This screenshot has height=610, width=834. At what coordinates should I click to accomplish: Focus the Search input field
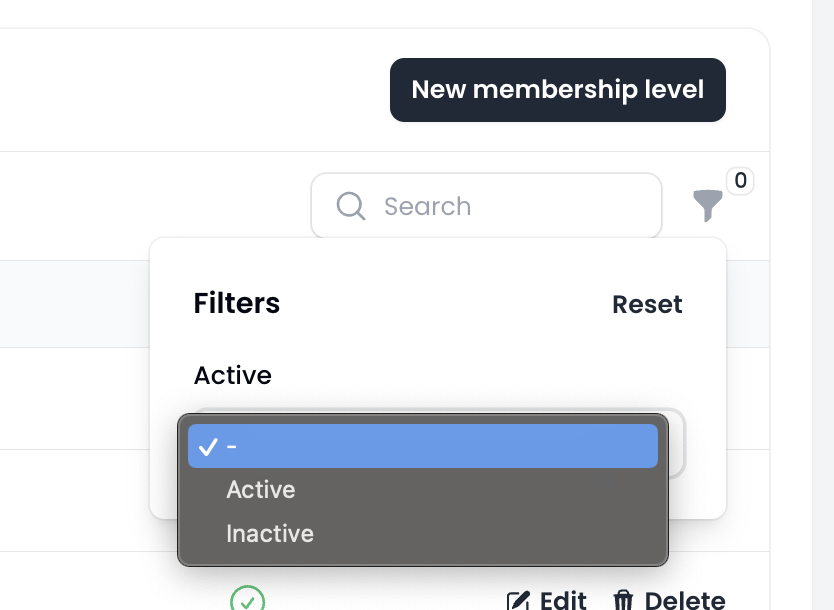[486, 206]
